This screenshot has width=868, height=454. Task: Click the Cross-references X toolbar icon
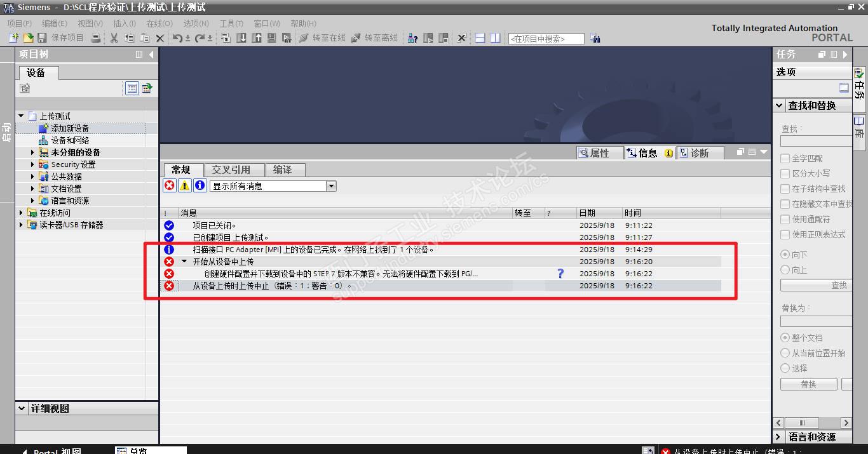[462, 38]
